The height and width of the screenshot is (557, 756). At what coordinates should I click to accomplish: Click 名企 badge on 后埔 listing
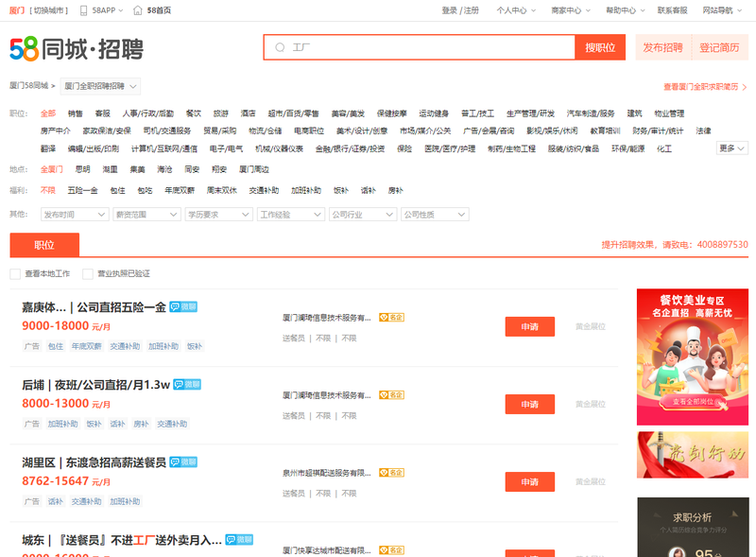point(391,395)
